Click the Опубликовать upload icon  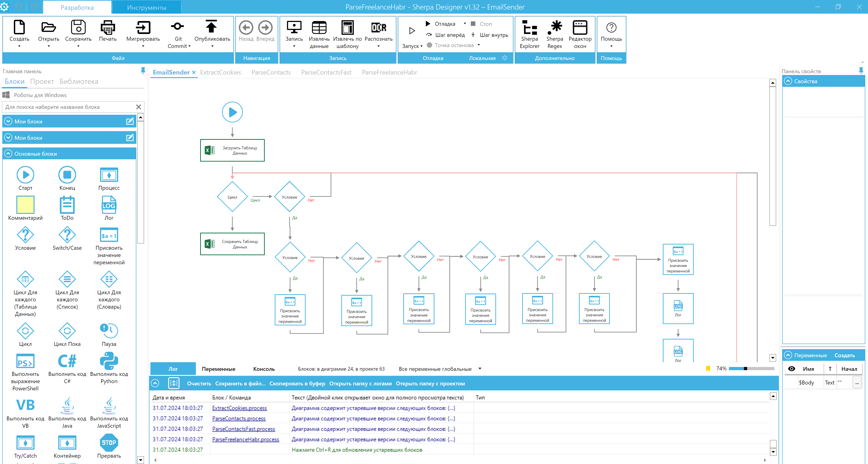(x=212, y=26)
